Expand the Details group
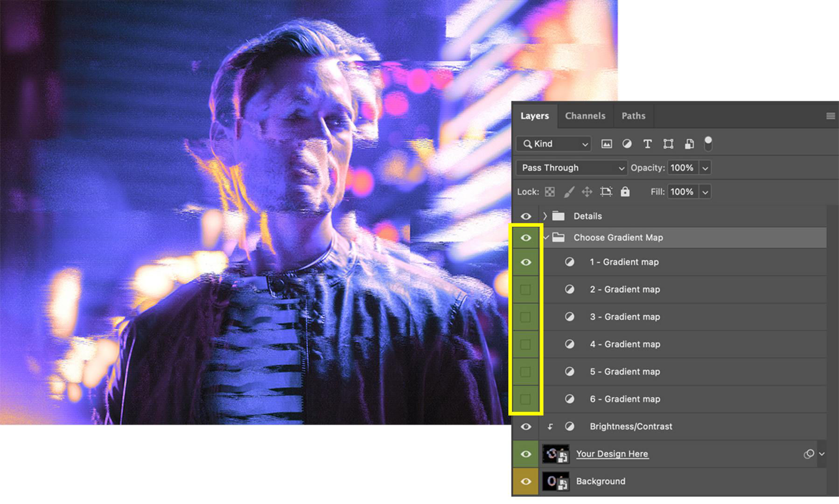Image resolution: width=839 pixels, height=504 pixels. click(544, 216)
